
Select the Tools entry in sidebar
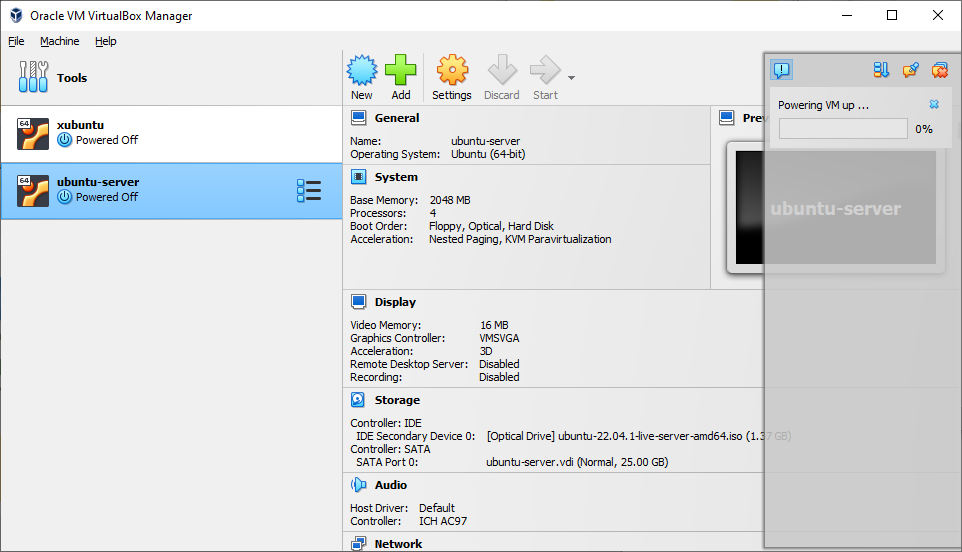(x=171, y=78)
